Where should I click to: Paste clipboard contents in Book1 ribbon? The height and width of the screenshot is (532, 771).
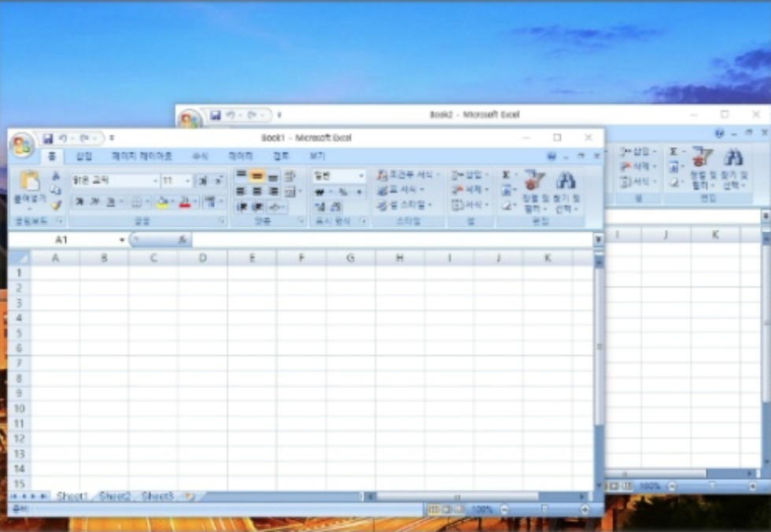[x=30, y=188]
